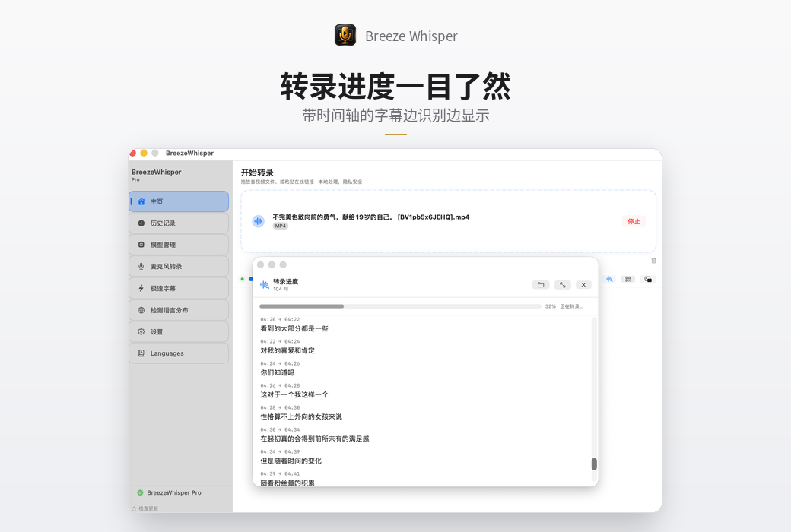Click subtitle line 对我的喜爱和肯定

[x=287, y=350]
